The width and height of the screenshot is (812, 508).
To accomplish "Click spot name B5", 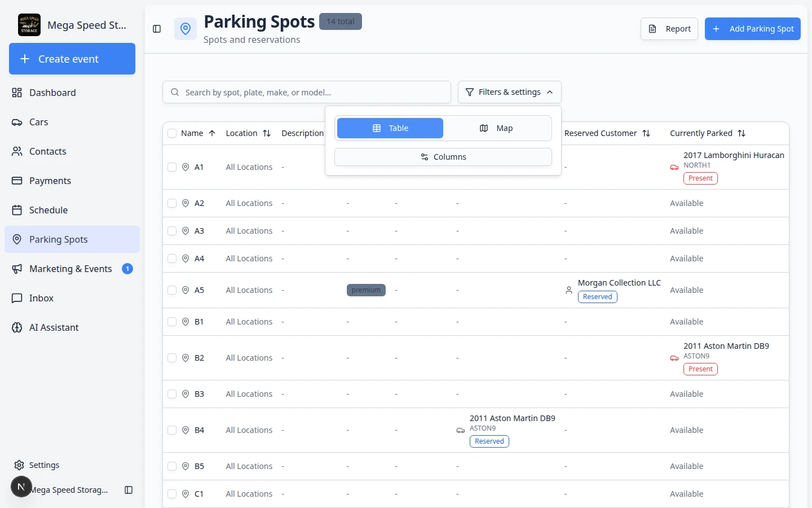I will click(199, 466).
